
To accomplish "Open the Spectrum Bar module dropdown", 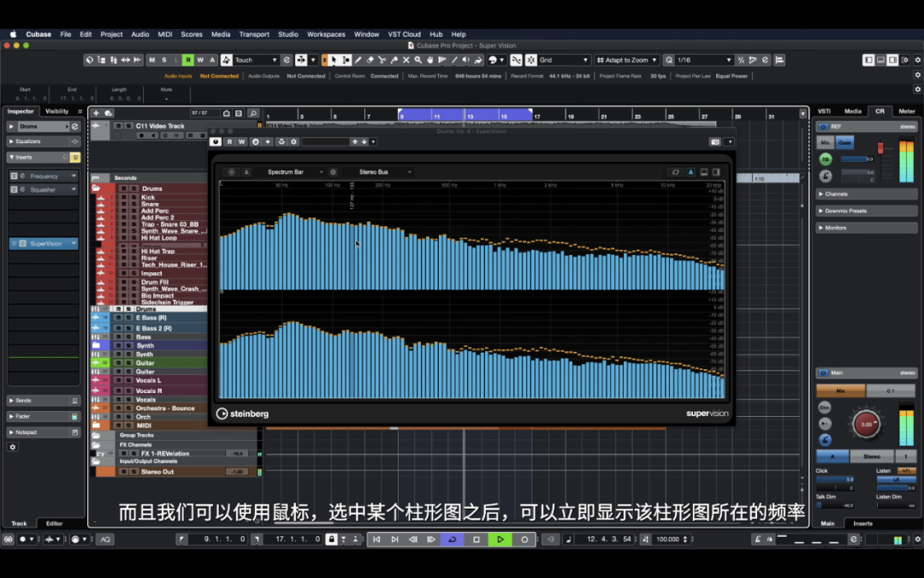I will tap(294, 172).
